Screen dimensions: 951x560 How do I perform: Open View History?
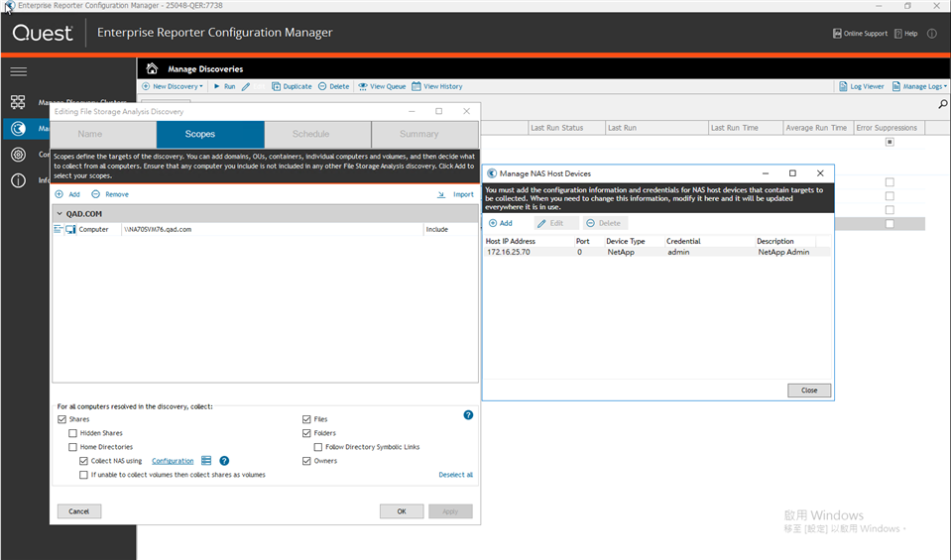[x=437, y=86]
